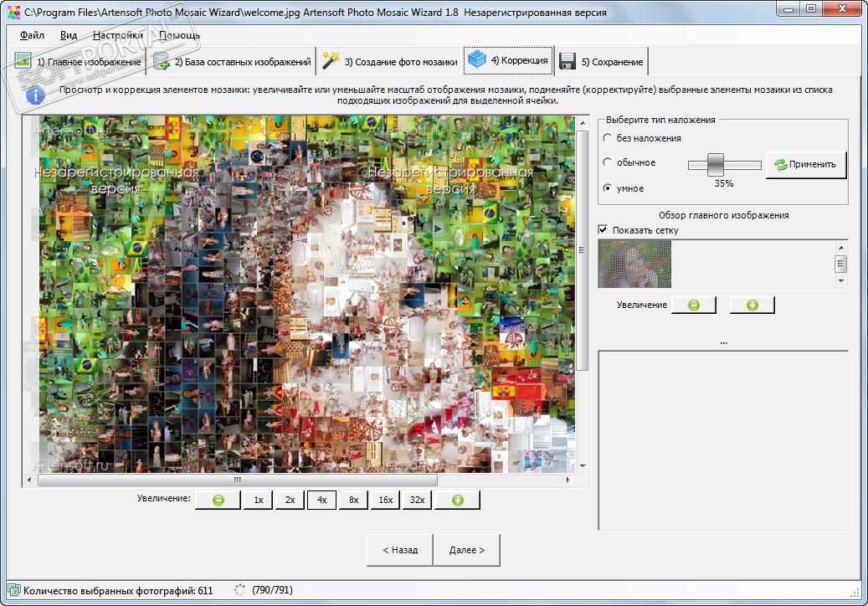Open the Вид menu
This screenshot has height=606, width=868.
tap(69, 35)
